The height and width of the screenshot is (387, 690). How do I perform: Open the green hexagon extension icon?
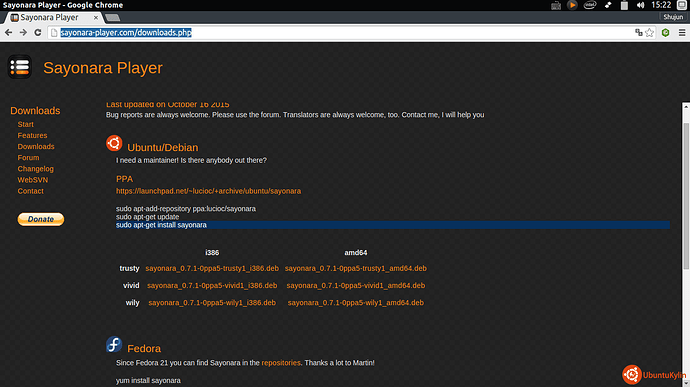665,33
